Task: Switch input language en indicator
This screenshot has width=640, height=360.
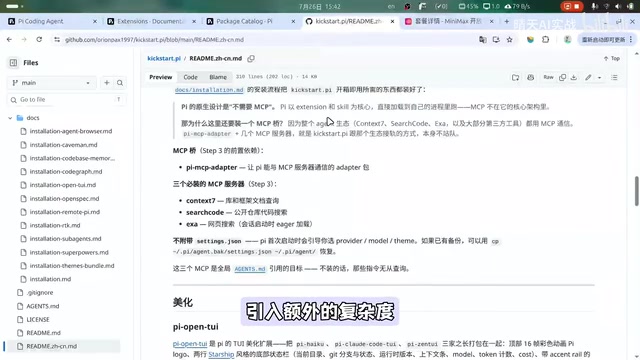Action: click(391, 7)
